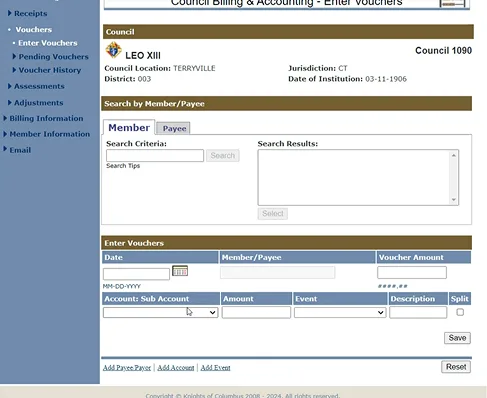Switch to the Member tab

(129, 127)
